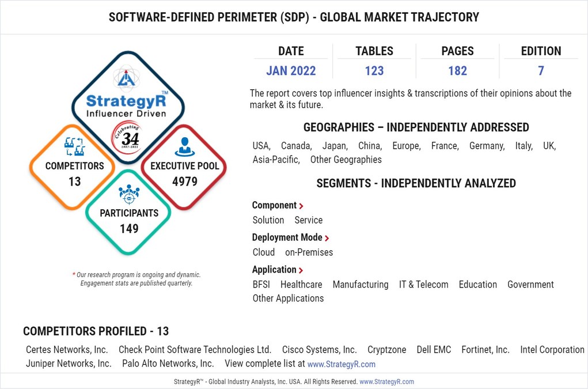Click the StrategyR atom logo icon

tap(126, 77)
